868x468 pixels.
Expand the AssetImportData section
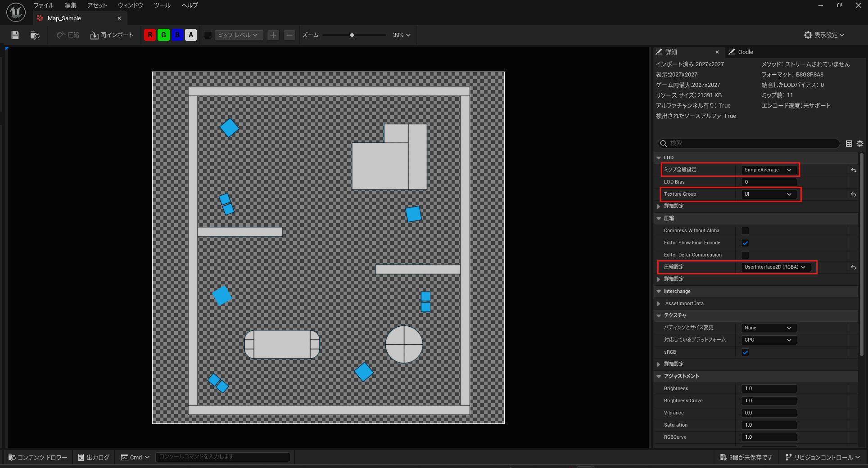coord(659,304)
